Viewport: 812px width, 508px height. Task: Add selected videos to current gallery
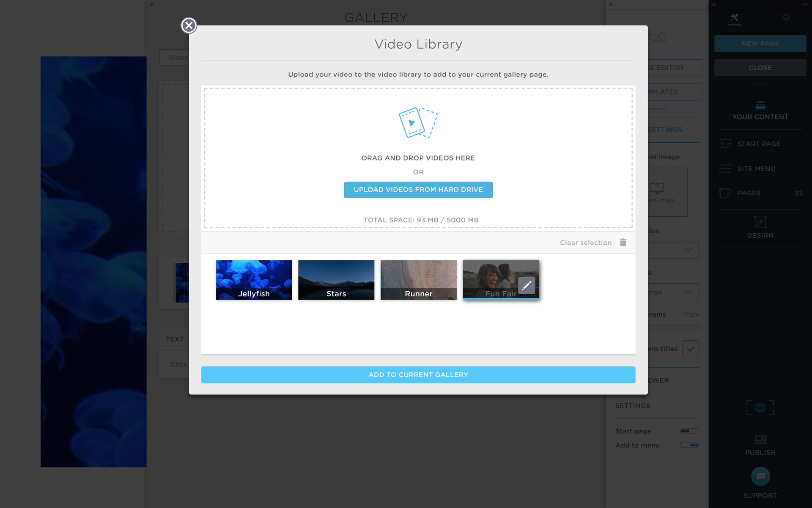pyautogui.click(x=418, y=375)
